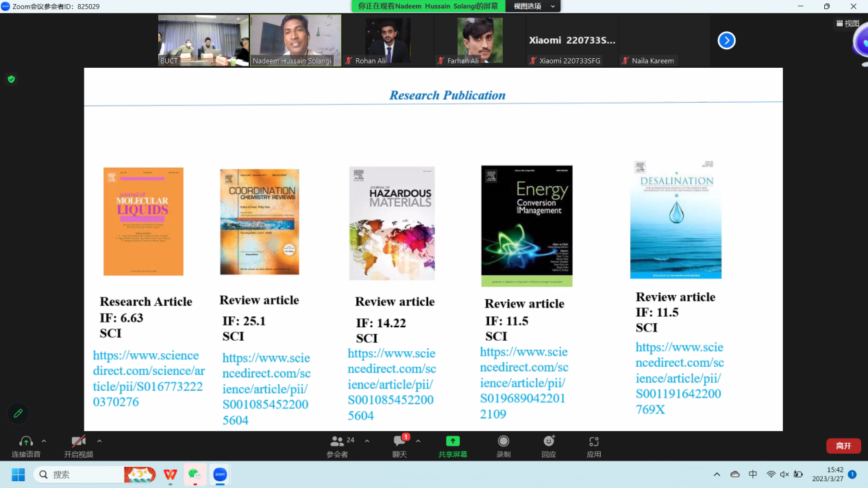Open WPS Office from the taskbar
This screenshot has width=868, height=488.
pyautogui.click(x=170, y=474)
